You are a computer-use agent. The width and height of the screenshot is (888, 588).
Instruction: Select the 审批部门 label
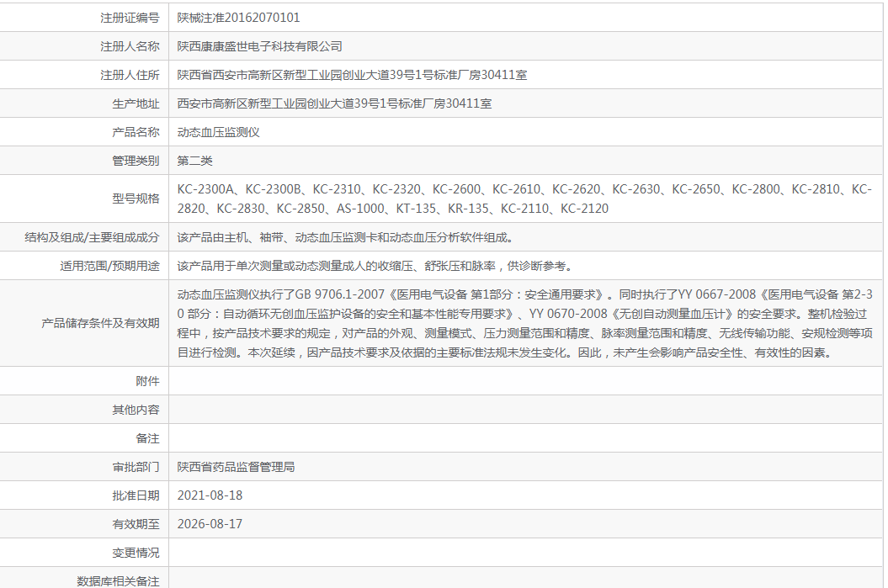136,467
